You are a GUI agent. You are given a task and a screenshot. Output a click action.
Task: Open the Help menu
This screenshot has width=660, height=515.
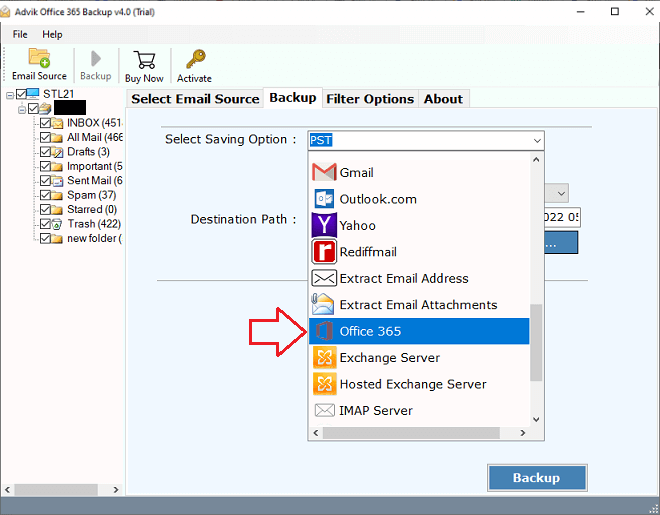click(52, 34)
